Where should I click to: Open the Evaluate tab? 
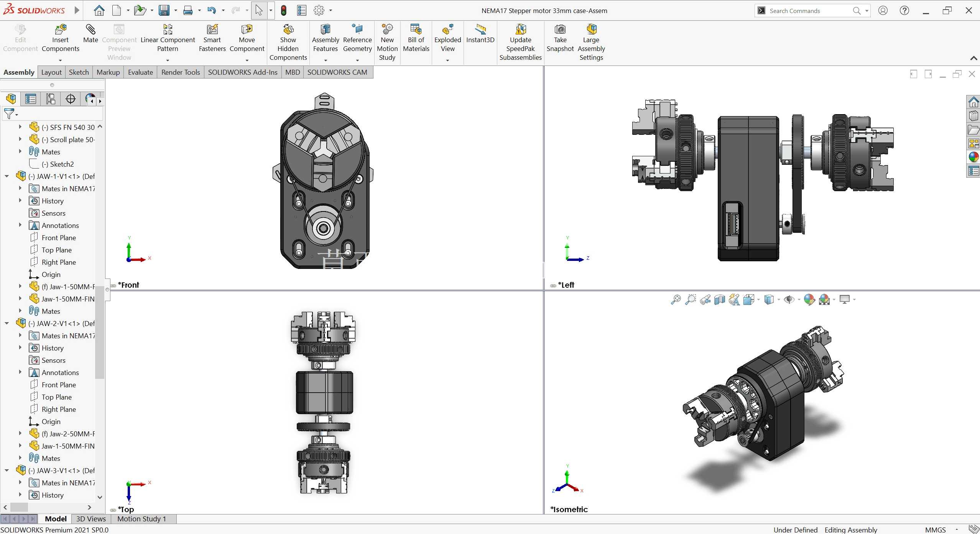point(140,72)
